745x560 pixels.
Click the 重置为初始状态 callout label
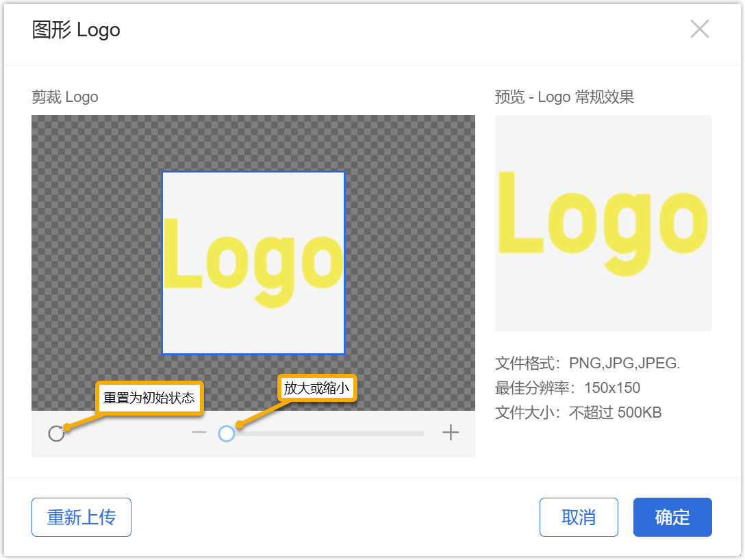(x=149, y=398)
